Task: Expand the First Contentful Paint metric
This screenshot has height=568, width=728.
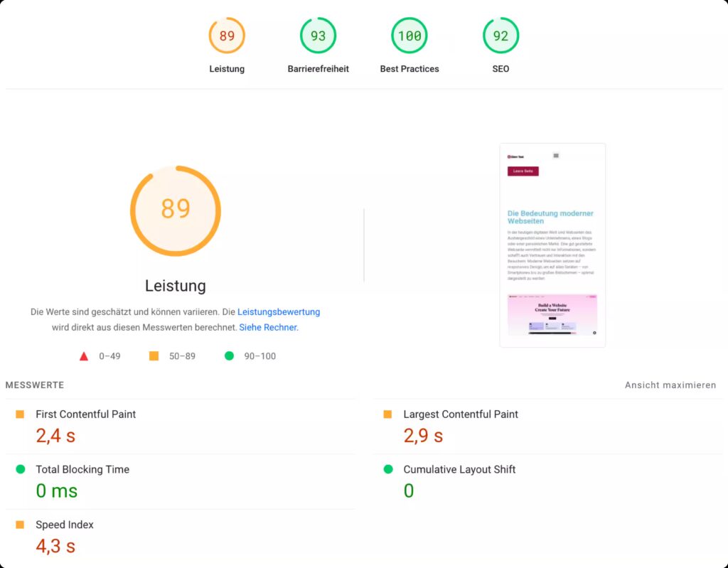Action: (x=85, y=414)
